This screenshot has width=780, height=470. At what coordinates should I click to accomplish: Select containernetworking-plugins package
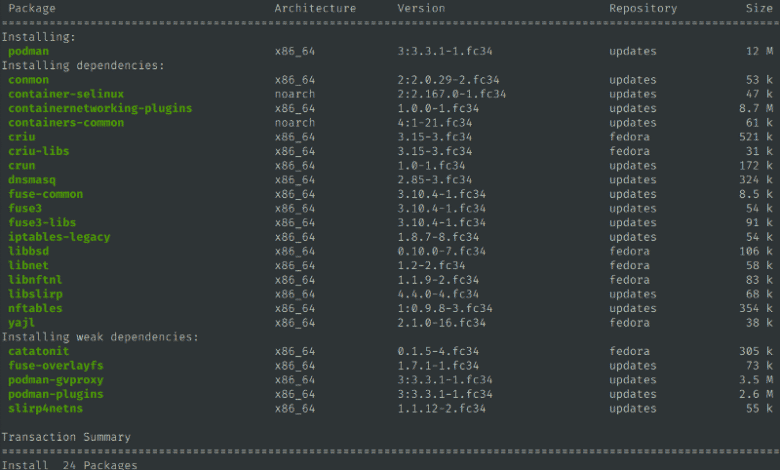(x=100, y=108)
